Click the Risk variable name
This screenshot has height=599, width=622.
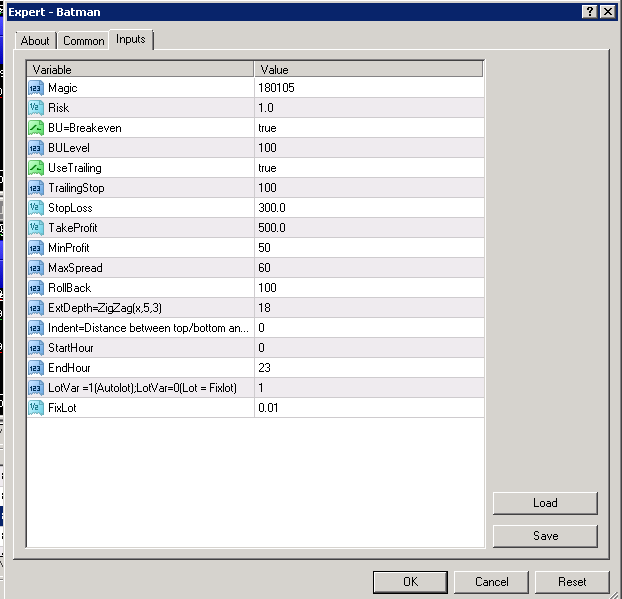(x=59, y=108)
